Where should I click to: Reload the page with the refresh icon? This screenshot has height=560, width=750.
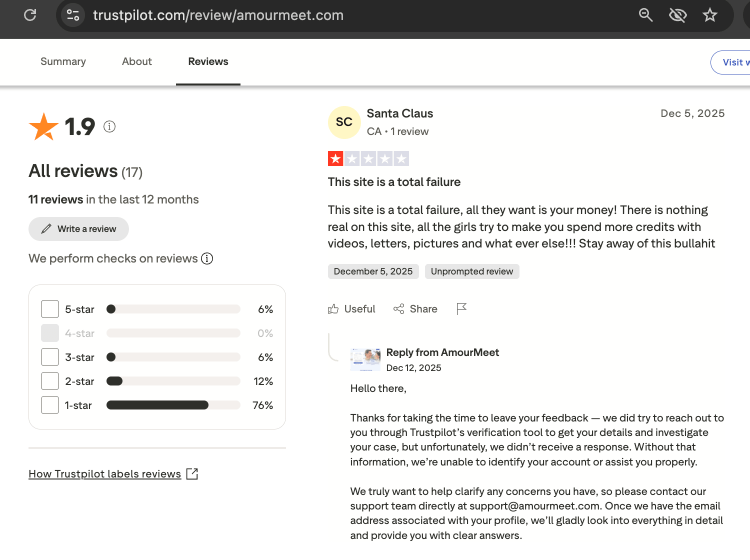[30, 15]
